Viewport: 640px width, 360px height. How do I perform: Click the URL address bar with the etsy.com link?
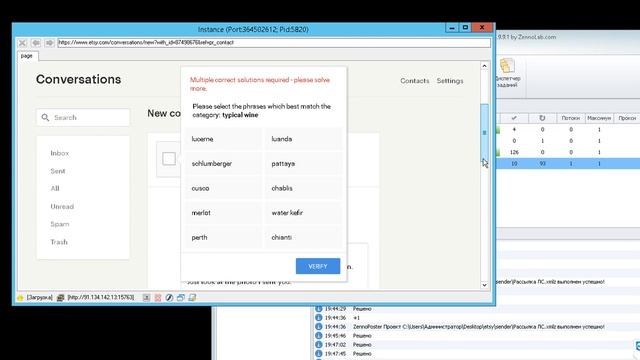[x=274, y=42]
